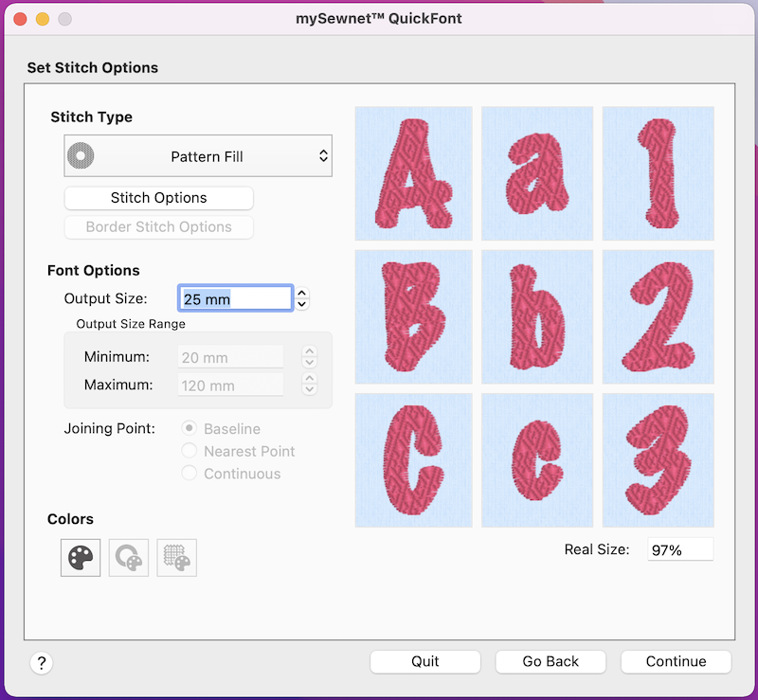Click the capital A preview thumbnail
758x700 pixels.
pos(414,173)
